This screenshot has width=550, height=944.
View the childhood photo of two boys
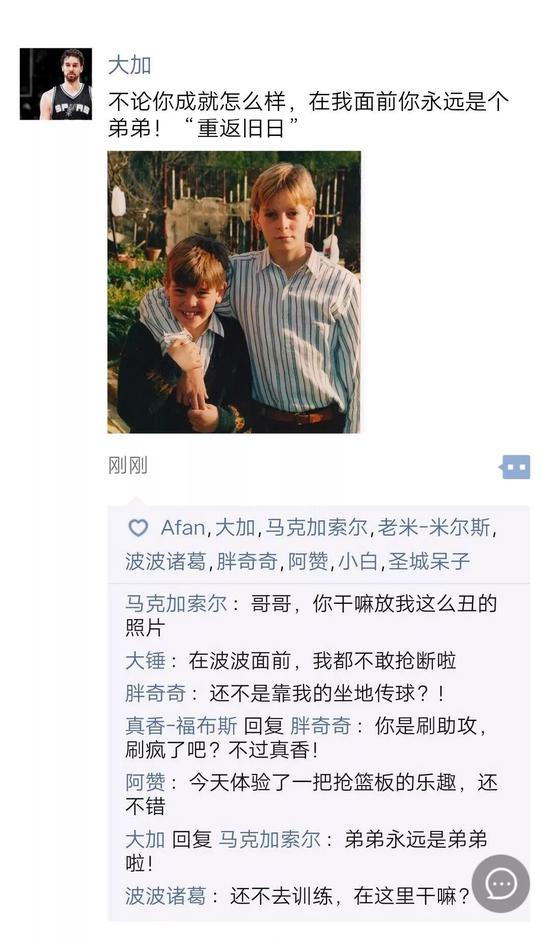click(x=234, y=292)
